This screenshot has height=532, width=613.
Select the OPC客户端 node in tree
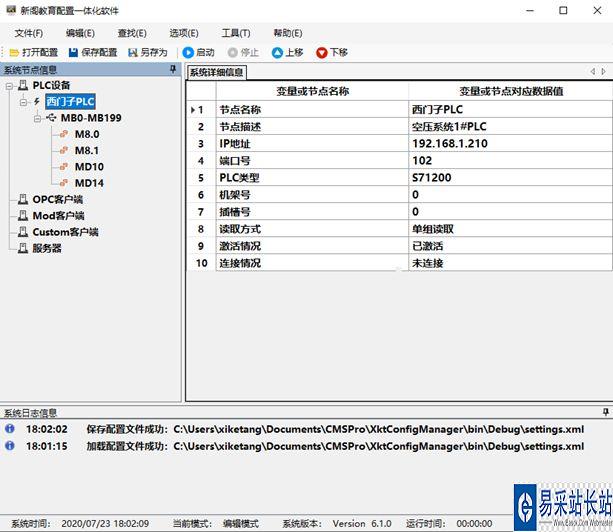[58, 199]
